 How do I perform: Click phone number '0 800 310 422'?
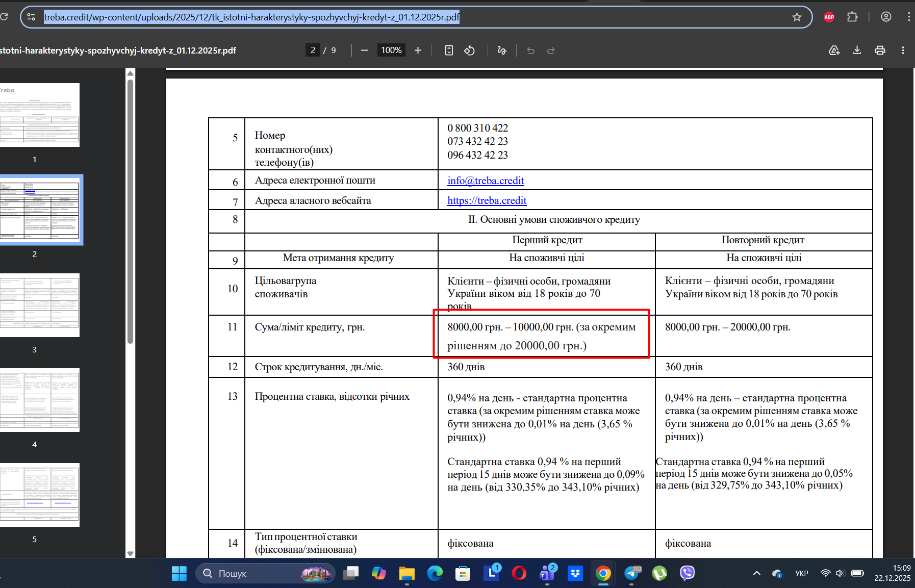pyautogui.click(x=478, y=128)
